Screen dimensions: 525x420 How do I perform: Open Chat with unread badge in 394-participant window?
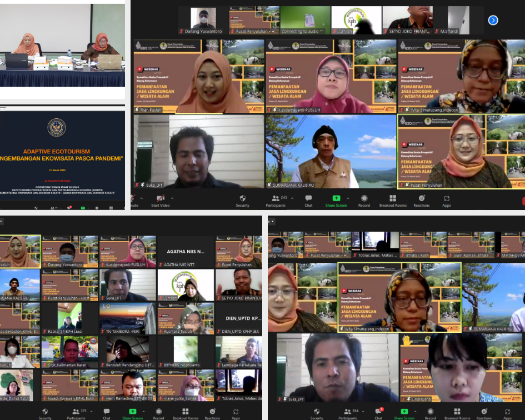pyautogui.click(x=378, y=414)
